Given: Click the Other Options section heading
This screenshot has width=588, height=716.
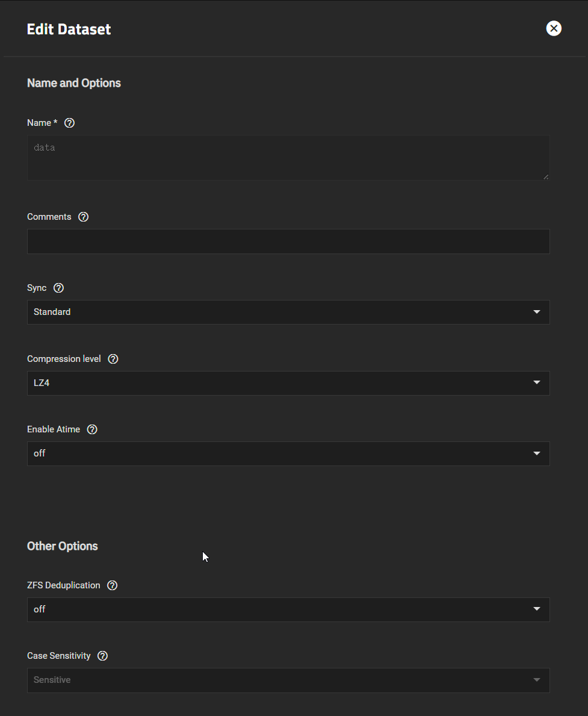Looking at the screenshot, I should click(x=63, y=546).
